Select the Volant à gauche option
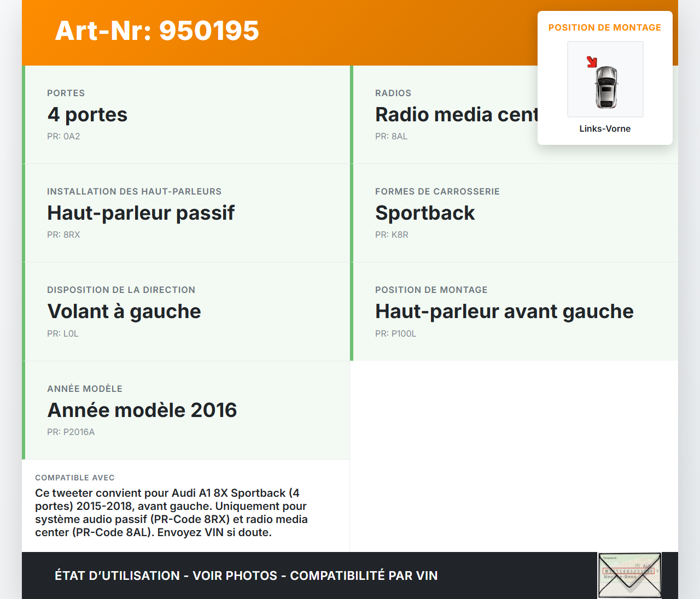 pos(124,312)
